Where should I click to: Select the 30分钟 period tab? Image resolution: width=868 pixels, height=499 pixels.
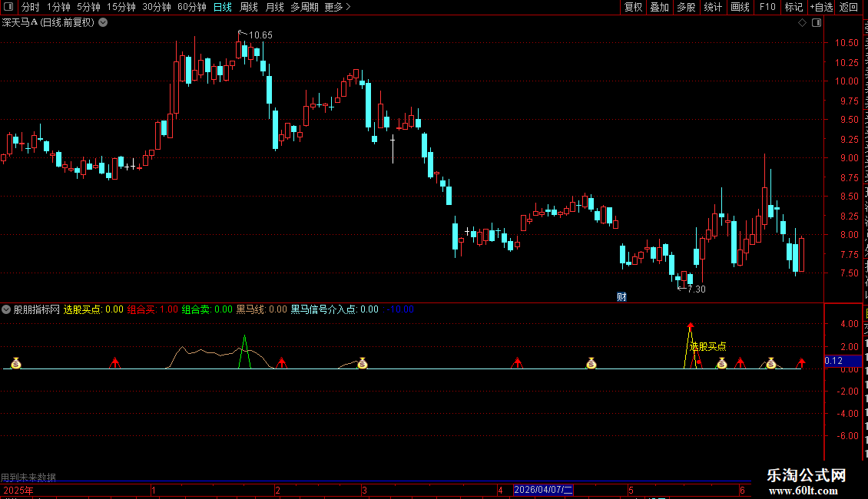(x=157, y=7)
